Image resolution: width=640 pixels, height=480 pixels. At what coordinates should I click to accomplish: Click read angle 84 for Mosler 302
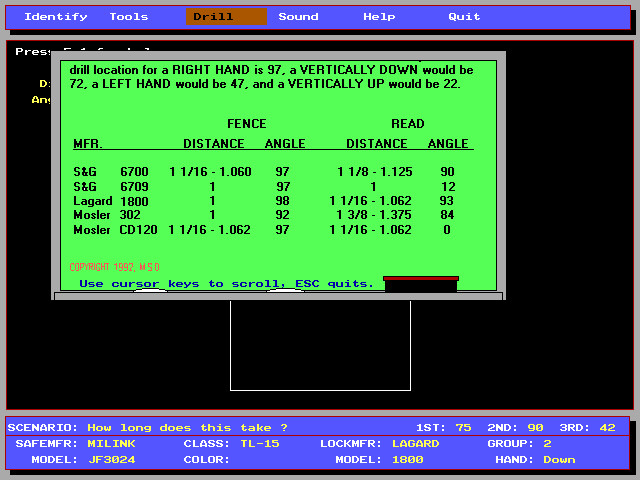(447, 215)
